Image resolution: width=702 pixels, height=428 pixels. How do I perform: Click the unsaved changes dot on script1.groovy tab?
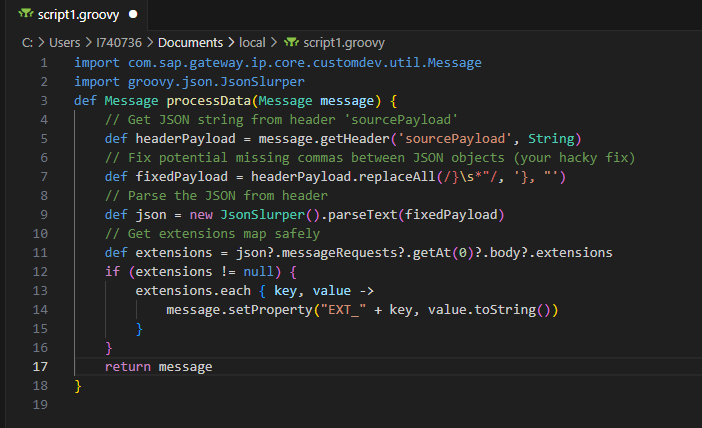tap(133, 14)
